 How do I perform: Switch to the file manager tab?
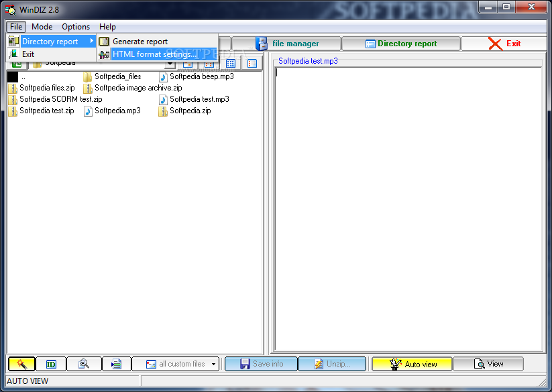(x=286, y=44)
